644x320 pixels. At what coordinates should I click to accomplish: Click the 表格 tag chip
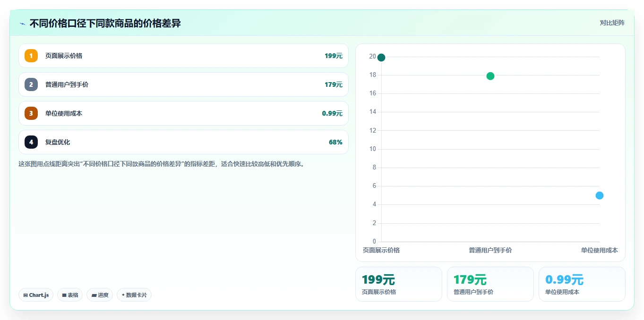(x=70, y=295)
